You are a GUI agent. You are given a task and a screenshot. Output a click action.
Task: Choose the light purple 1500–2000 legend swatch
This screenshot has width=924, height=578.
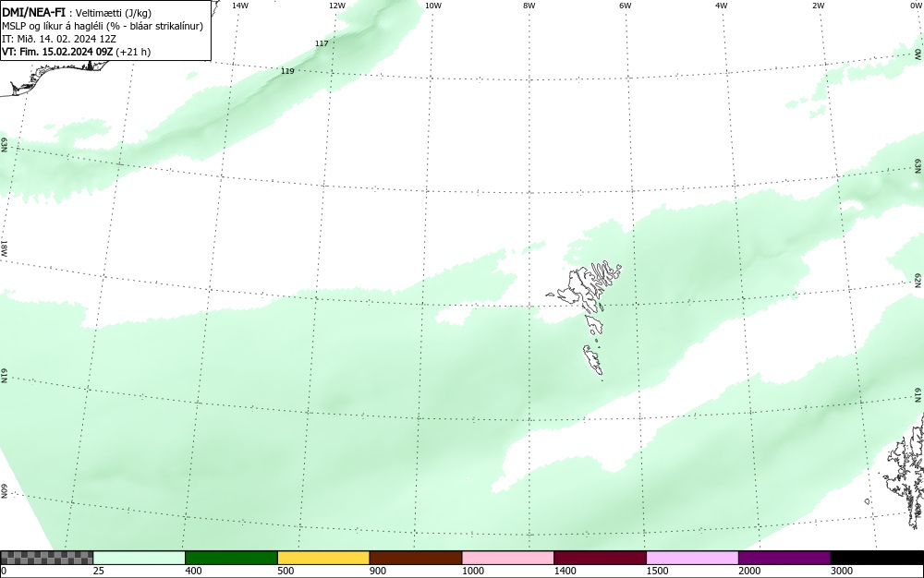tap(692, 558)
